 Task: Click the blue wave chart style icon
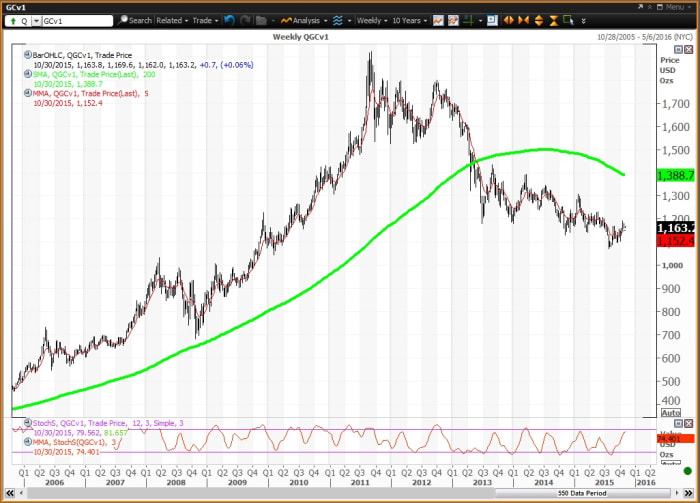coord(337,20)
